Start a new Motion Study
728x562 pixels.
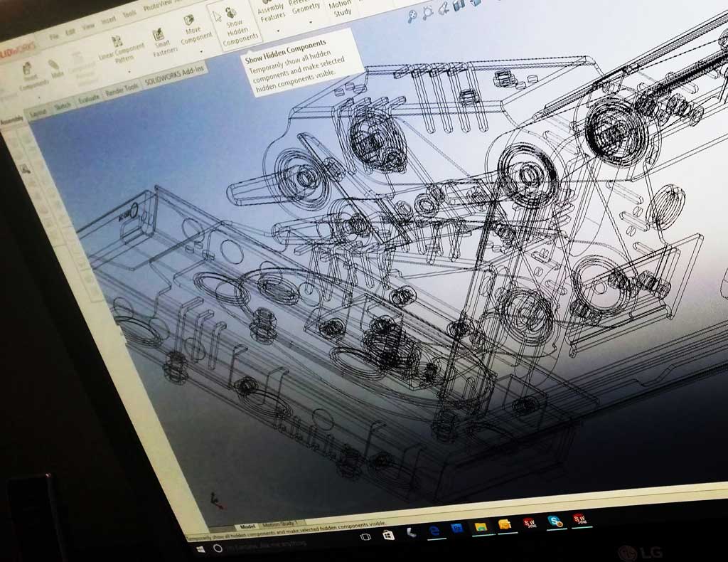tap(341, 7)
